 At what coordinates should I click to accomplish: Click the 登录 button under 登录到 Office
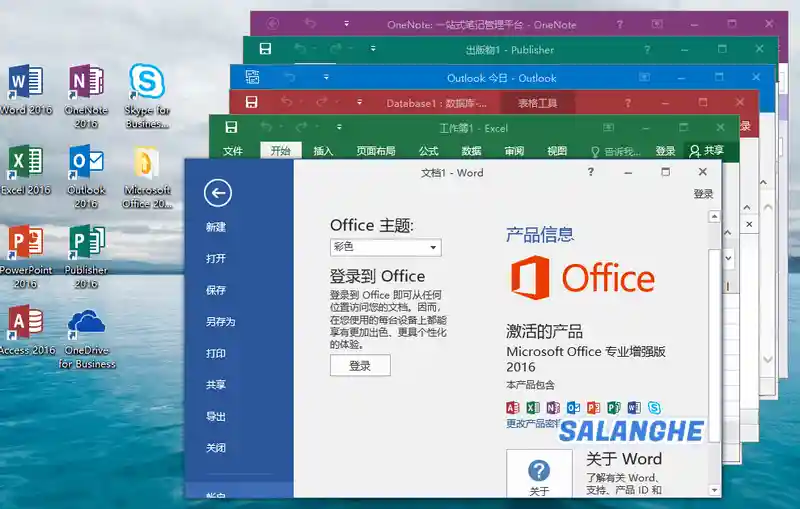tap(360, 366)
